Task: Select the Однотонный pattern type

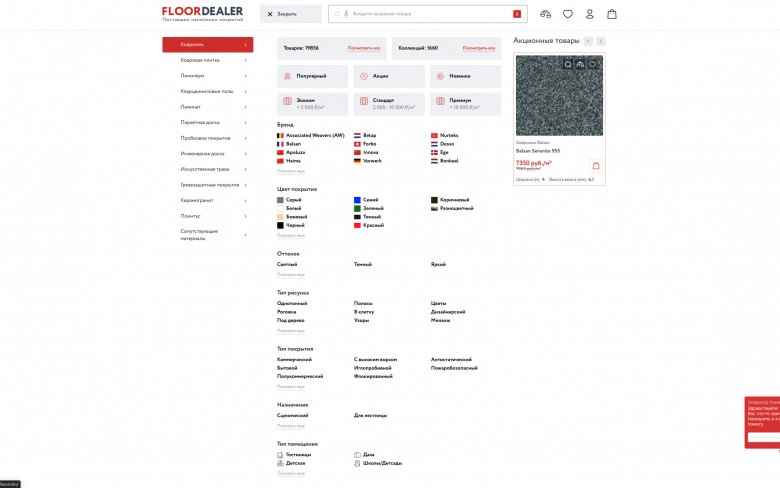Action: coord(292,303)
